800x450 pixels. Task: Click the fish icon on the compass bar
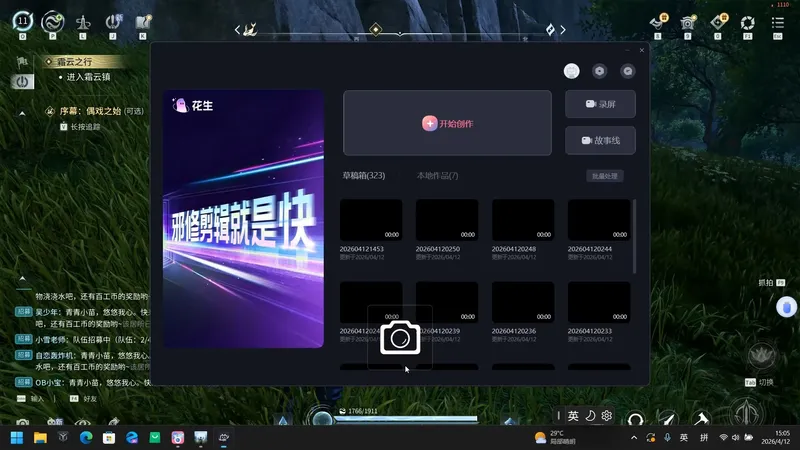point(250,30)
